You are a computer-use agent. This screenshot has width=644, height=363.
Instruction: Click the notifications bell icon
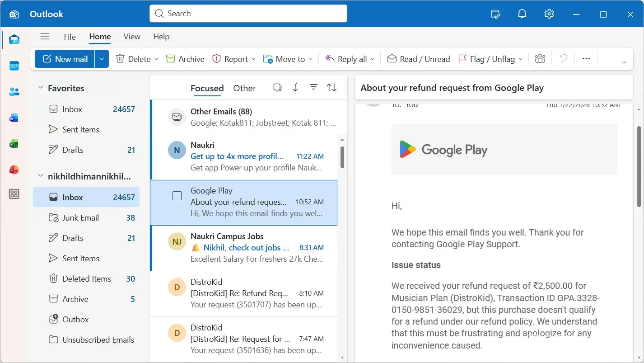click(522, 14)
